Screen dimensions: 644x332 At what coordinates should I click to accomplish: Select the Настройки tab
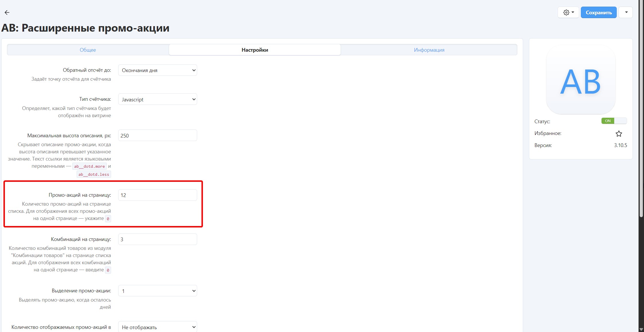point(255,50)
